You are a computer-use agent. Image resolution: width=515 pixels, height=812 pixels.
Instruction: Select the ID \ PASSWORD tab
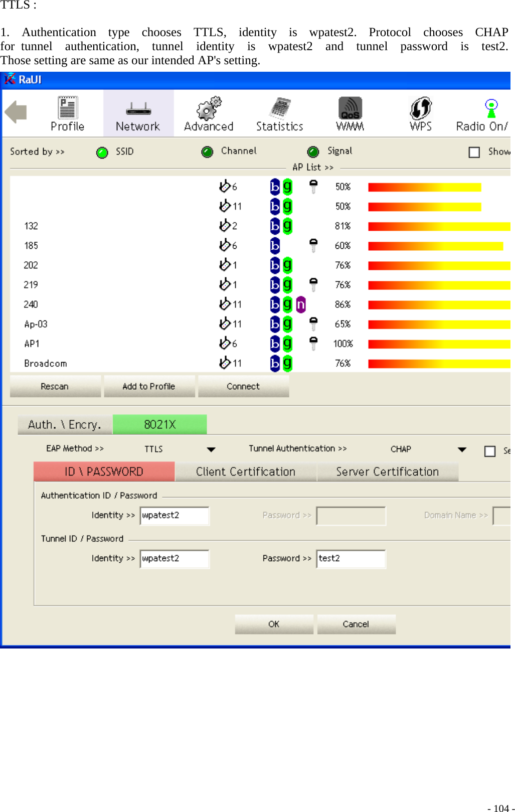coord(104,471)
